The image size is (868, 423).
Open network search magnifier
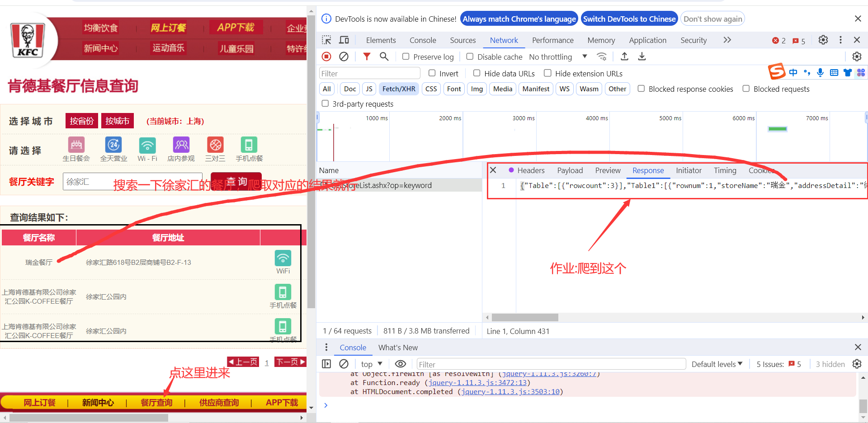click(384, 56)
